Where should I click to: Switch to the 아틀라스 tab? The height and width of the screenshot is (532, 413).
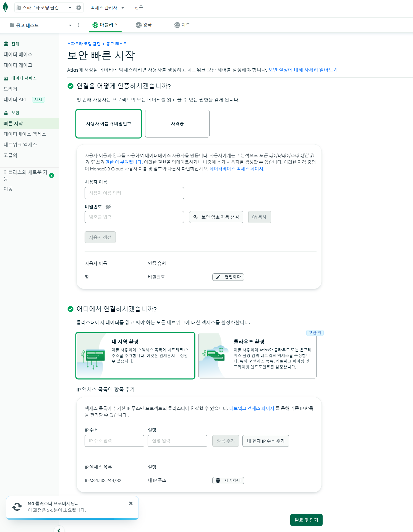[105, 25]
